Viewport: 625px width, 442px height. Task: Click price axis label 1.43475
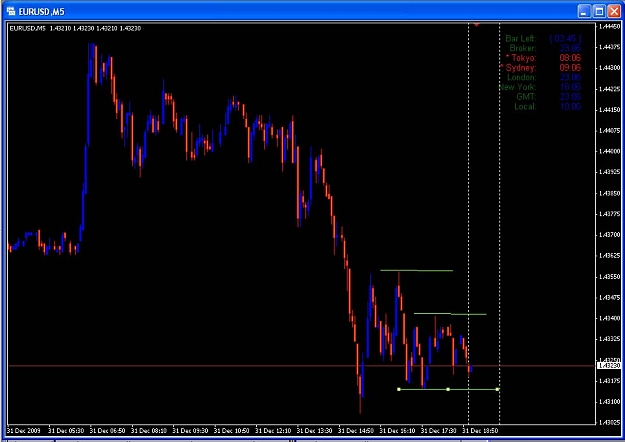609,297
